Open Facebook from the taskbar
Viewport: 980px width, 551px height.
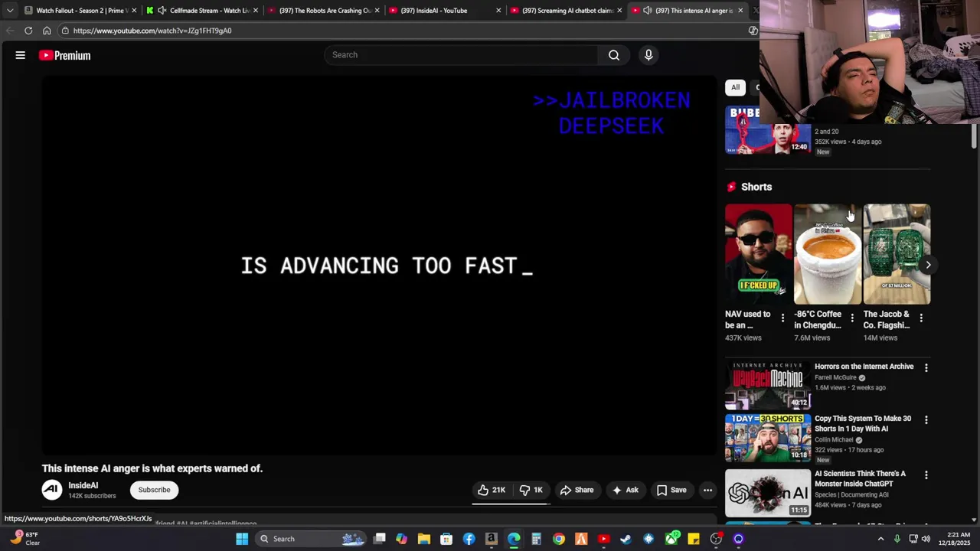click(x=469, y=539)
